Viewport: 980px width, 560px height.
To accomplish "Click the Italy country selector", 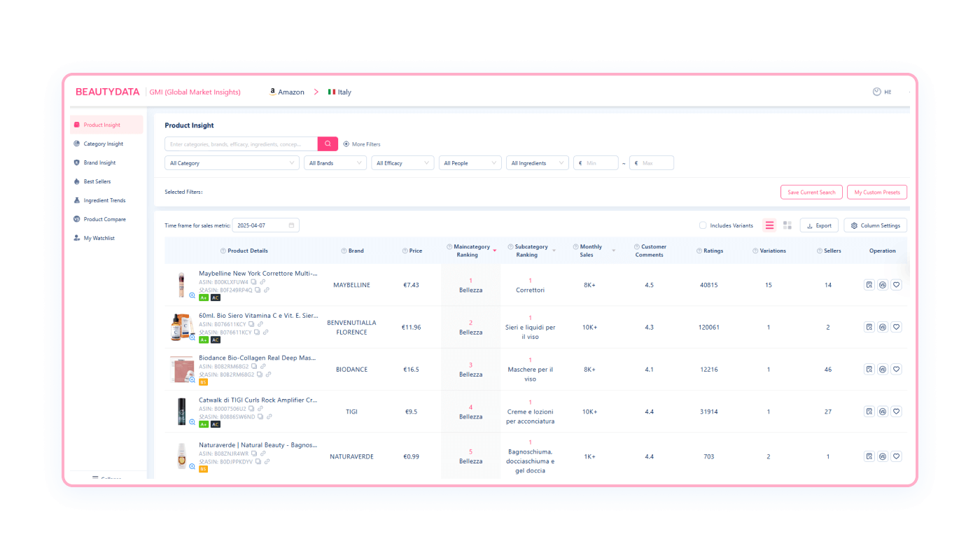I will point(339,92).
